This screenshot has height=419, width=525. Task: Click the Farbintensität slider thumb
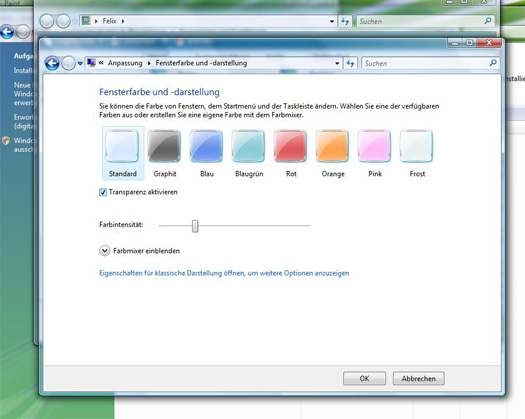pyautogui.click(x=195, y=226)
